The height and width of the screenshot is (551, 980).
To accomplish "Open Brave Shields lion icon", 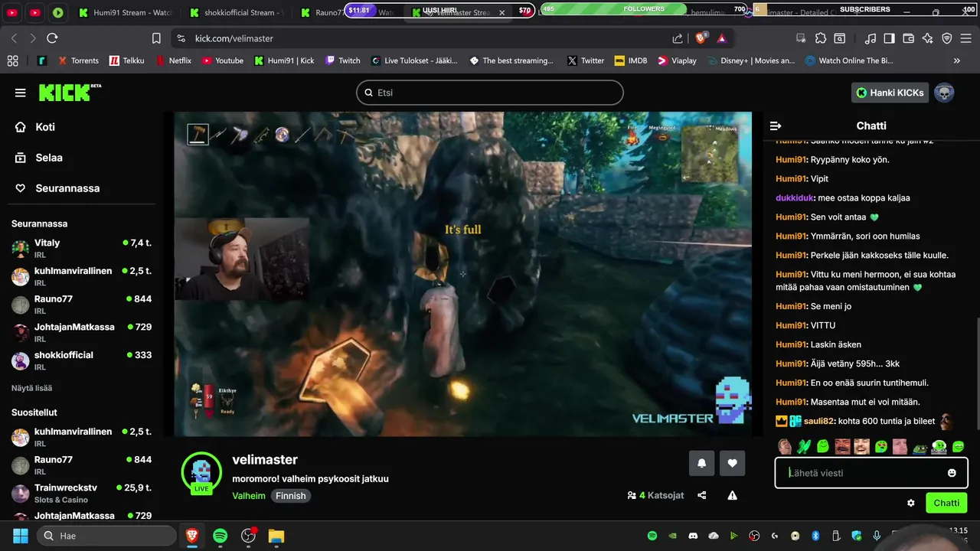I will [701, 38].
